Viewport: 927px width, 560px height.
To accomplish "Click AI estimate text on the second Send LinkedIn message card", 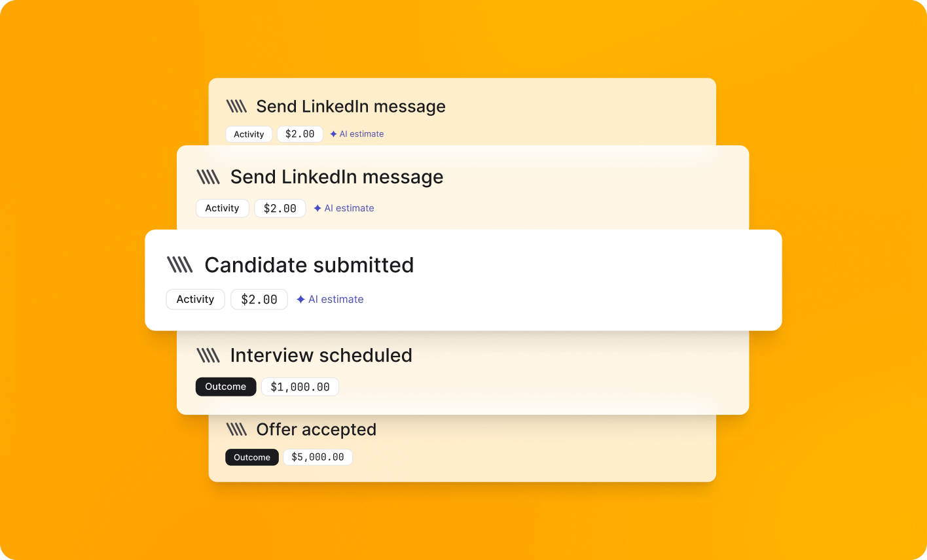I will (350, 208).
